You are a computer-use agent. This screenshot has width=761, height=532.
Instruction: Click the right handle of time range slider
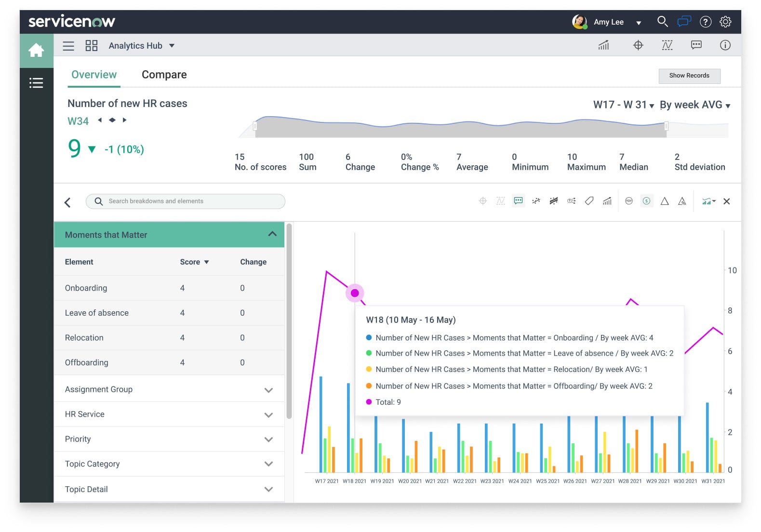(667, 126)
